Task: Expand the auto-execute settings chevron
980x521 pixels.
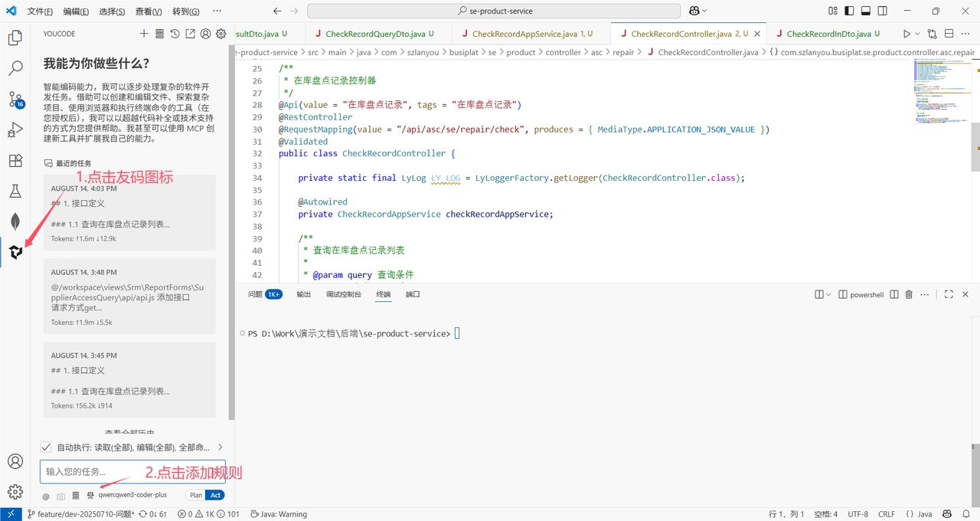Action: [x=220, y=447]
